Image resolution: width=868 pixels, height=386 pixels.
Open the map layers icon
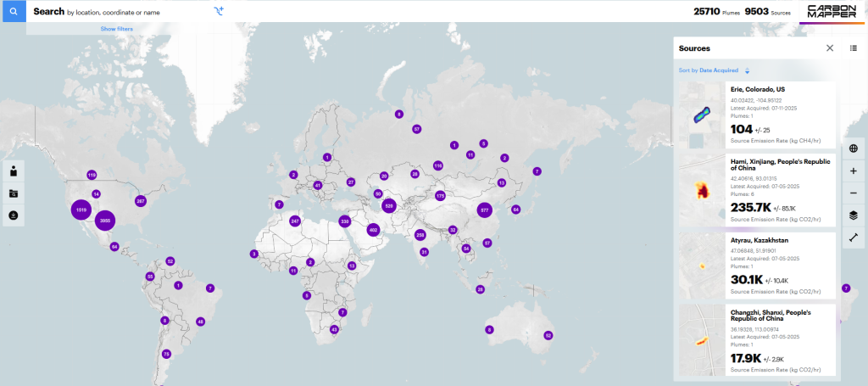pyautogui.click(x=853, y=215)
